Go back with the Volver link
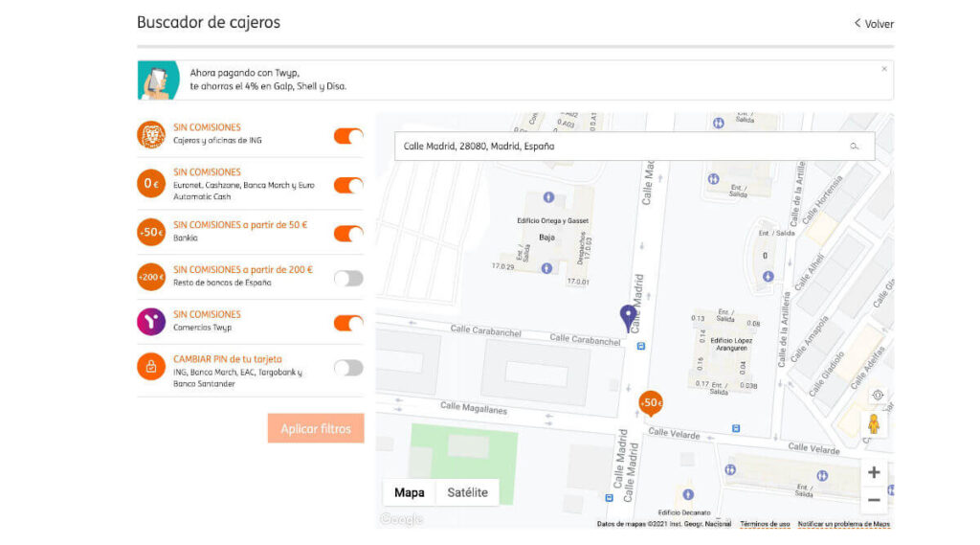980x545 pixels. (874, 24)
